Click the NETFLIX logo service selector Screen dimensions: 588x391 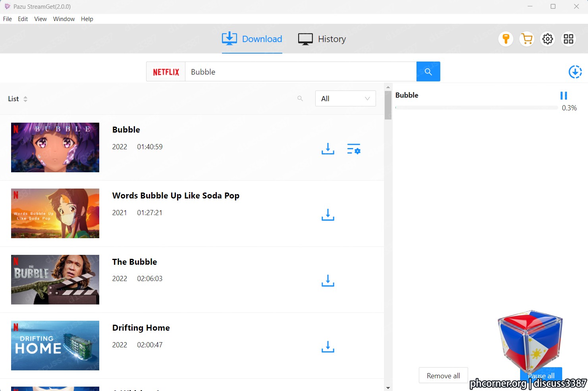pyautogui.click(x=166, y=72)
